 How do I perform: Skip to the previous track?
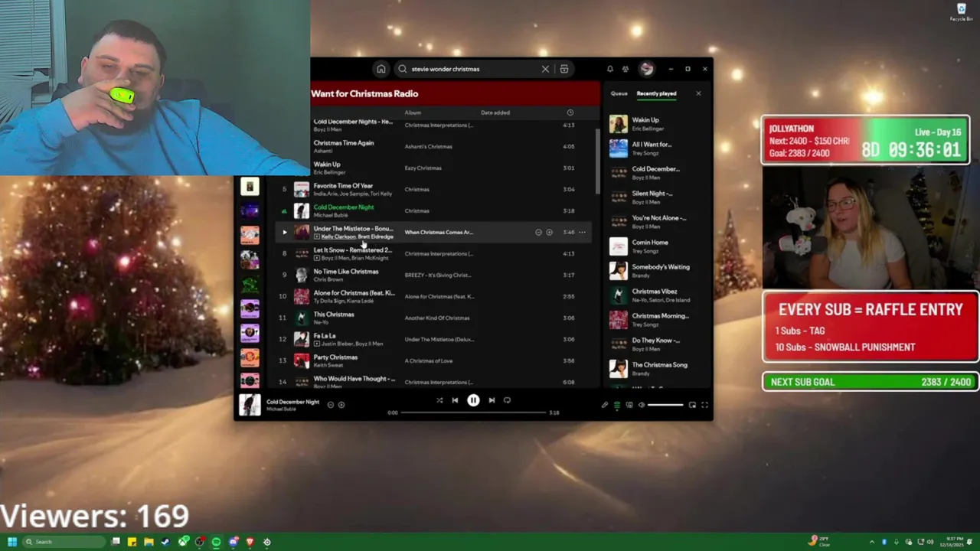coord(455,400)
